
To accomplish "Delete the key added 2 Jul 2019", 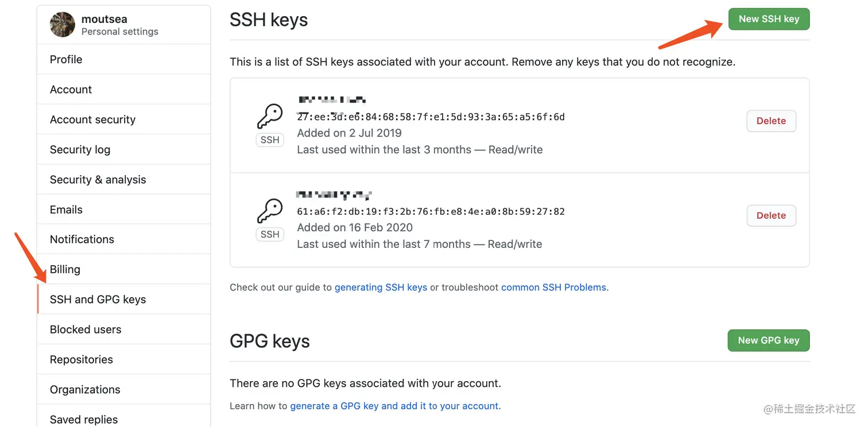I will click(771, 121).
